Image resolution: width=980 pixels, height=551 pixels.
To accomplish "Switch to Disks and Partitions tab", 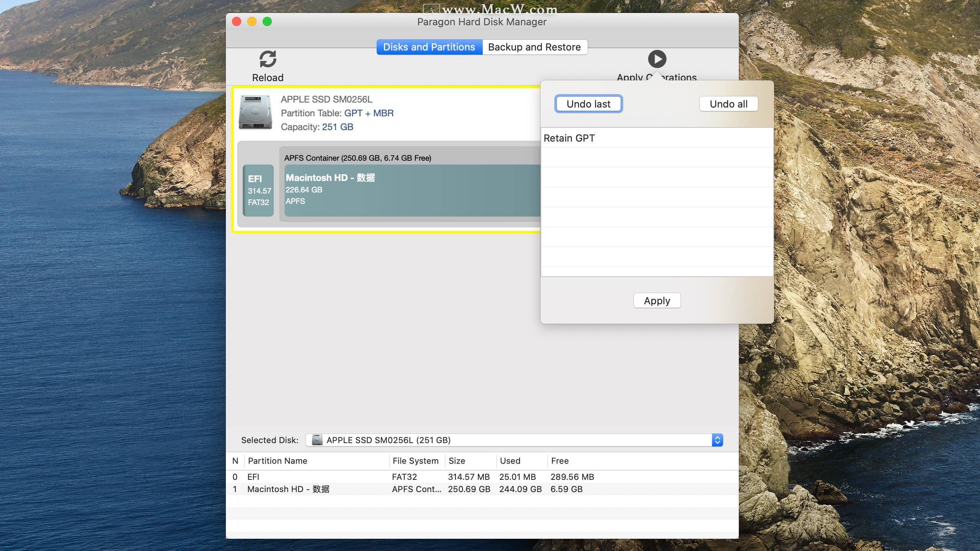I will pos(429,47).
